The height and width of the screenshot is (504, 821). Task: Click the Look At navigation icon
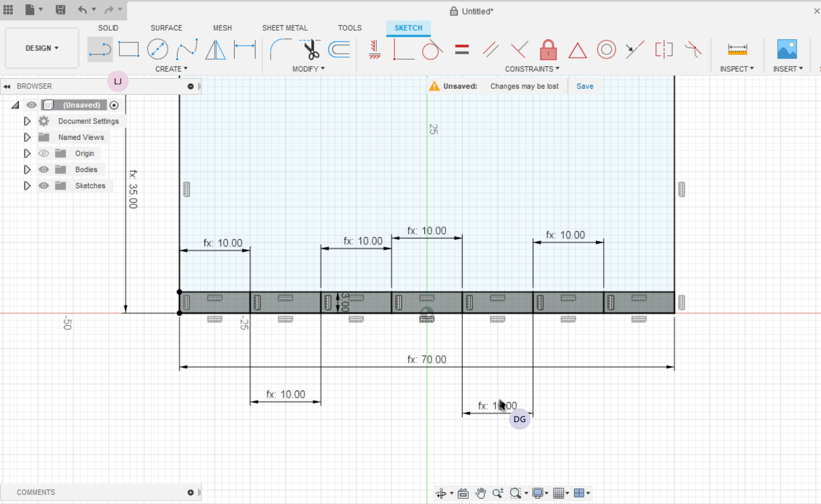click(x=463, y=493)
